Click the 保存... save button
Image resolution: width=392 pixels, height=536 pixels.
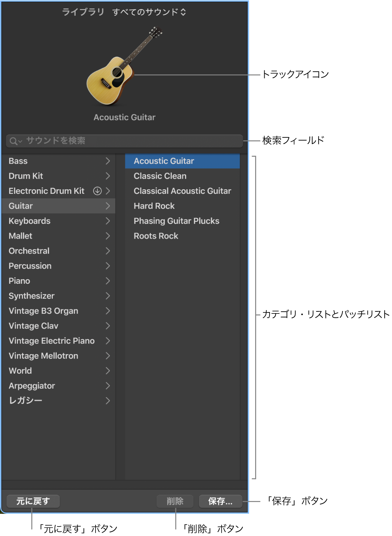pos(220,501)
